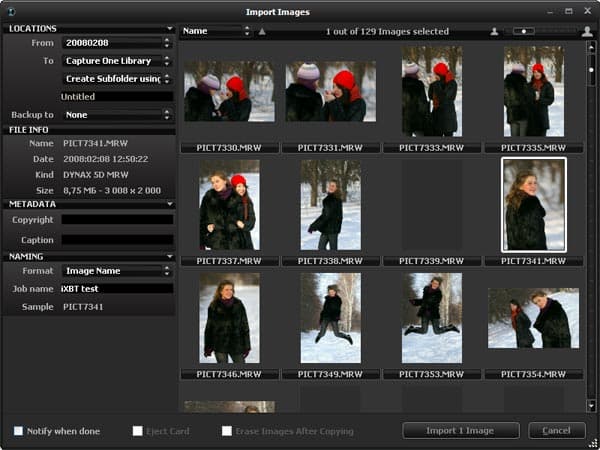Click the Size value 8,75 MB
600x450 pixels.
coord(112,191)
